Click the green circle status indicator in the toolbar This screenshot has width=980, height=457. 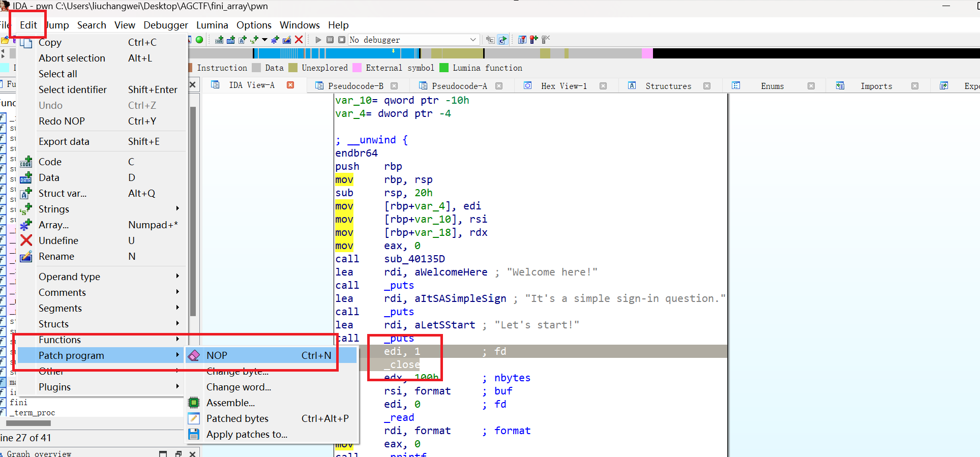[x=199, y=40]
